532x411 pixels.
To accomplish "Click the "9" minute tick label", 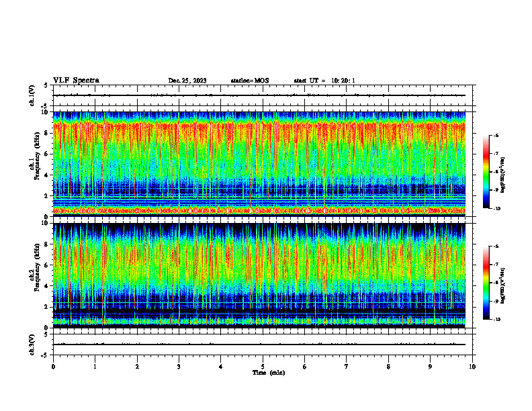I will pyautogui.click(x=430, y=367).
